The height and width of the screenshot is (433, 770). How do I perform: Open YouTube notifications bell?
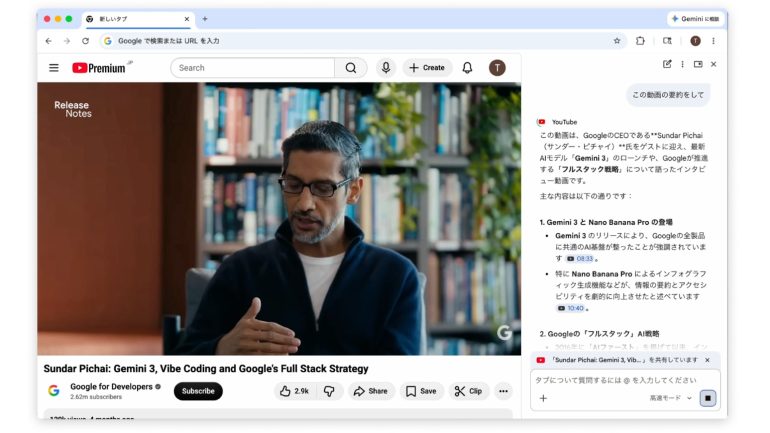click(467, 68)
